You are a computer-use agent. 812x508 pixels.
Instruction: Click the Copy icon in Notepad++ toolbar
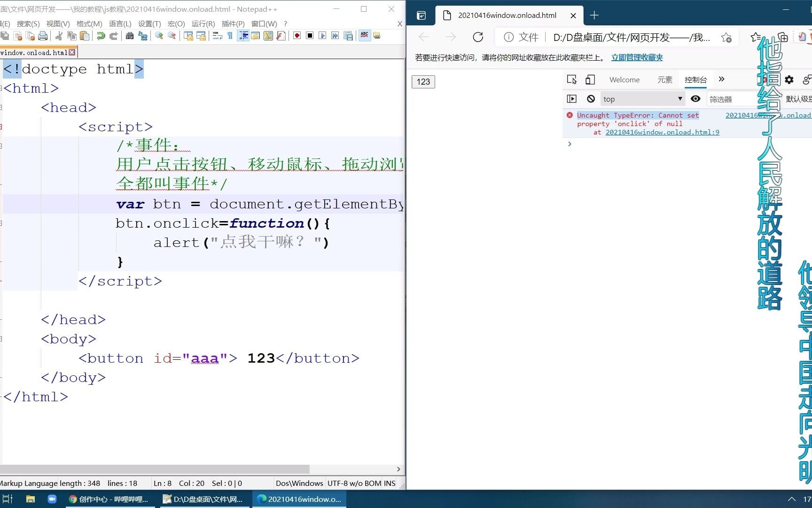[72, 36]
